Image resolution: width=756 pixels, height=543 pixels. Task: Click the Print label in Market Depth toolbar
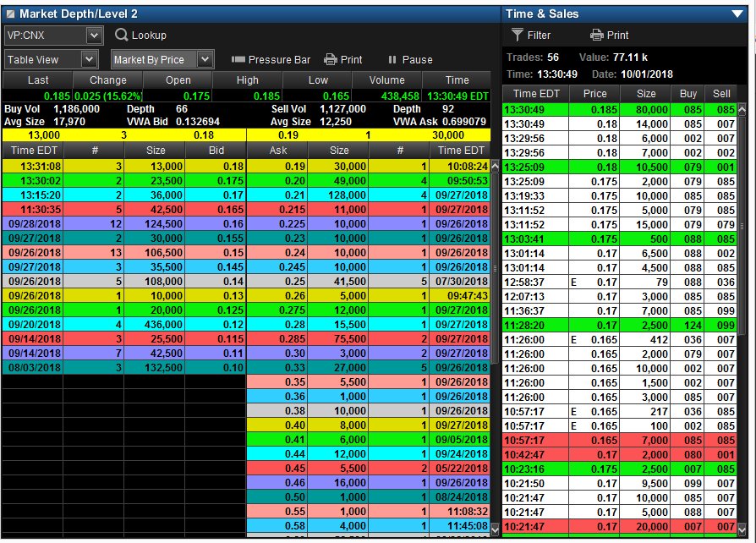351,60
